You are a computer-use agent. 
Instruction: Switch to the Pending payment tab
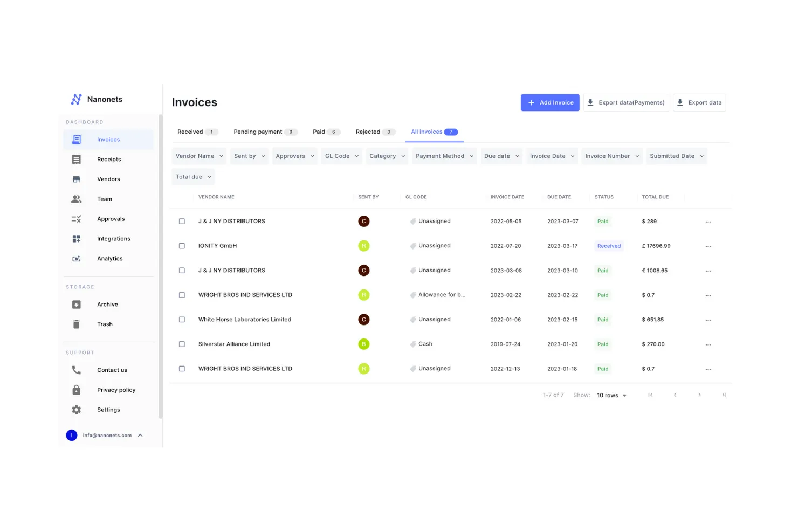pyautogui.click(x=265, y=132)
